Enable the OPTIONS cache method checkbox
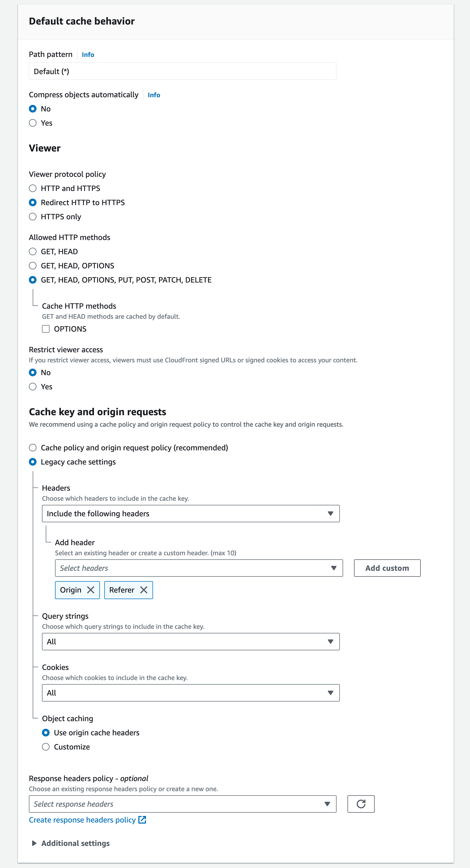 [46, 329]
